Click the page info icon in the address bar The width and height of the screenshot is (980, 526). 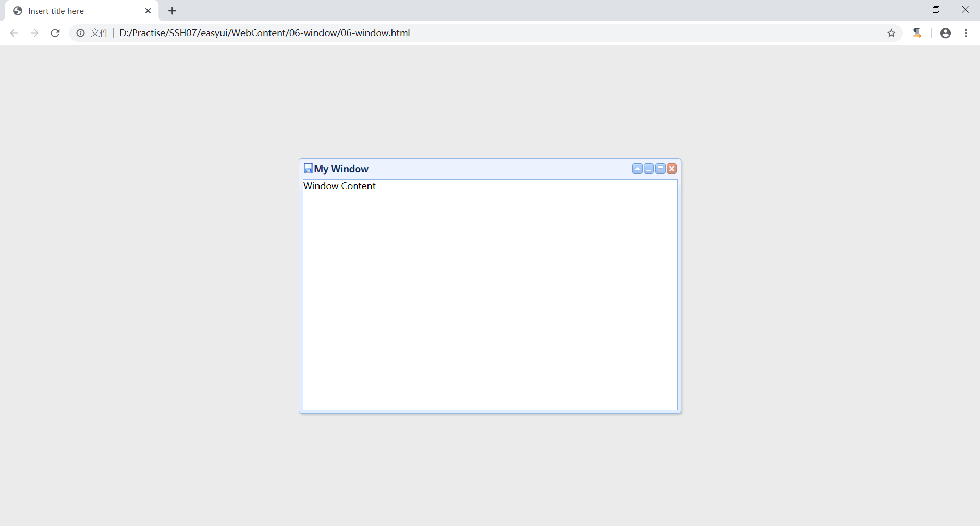(x=80, y=33)
